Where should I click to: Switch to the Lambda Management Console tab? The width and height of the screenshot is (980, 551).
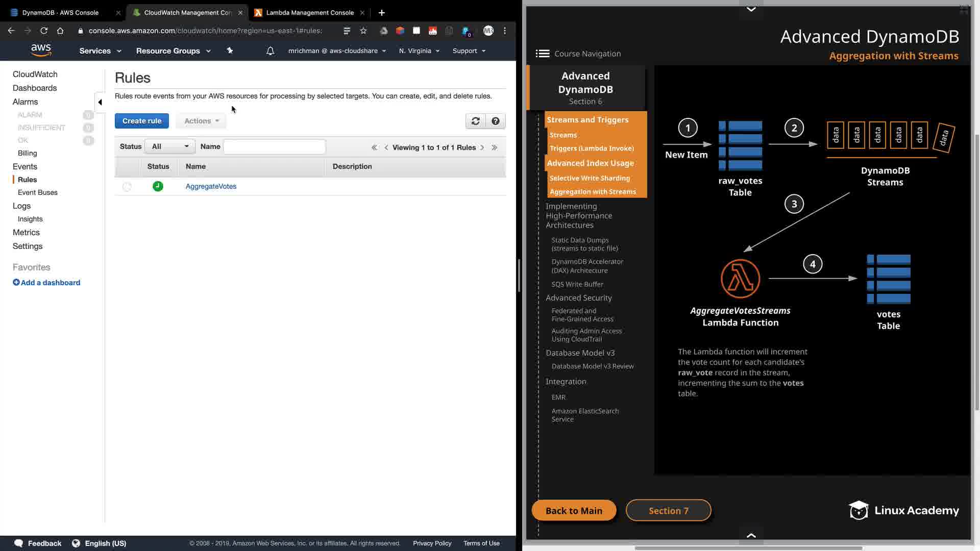coord(309,12)
